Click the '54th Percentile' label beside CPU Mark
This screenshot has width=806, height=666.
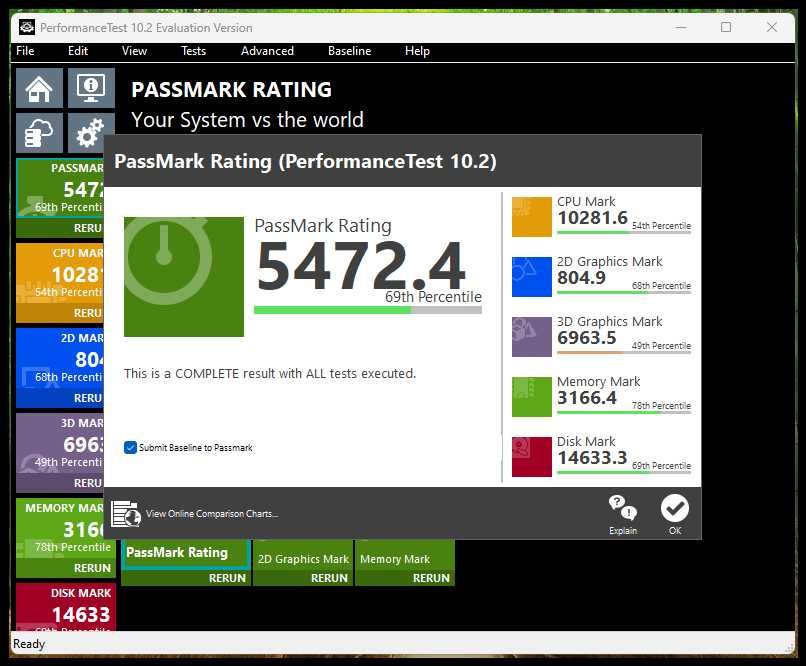click(x=661, y=226)
